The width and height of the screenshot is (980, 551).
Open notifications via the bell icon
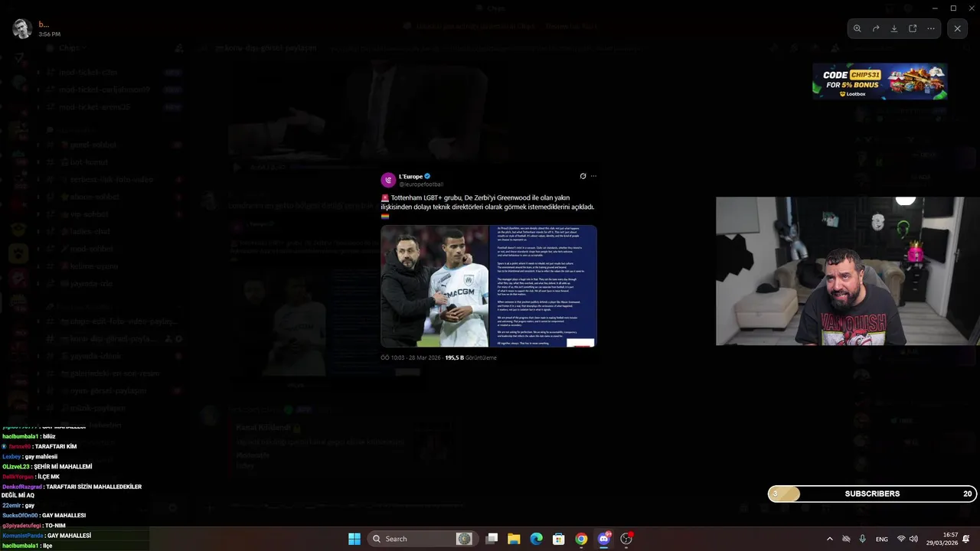[966, 539]
